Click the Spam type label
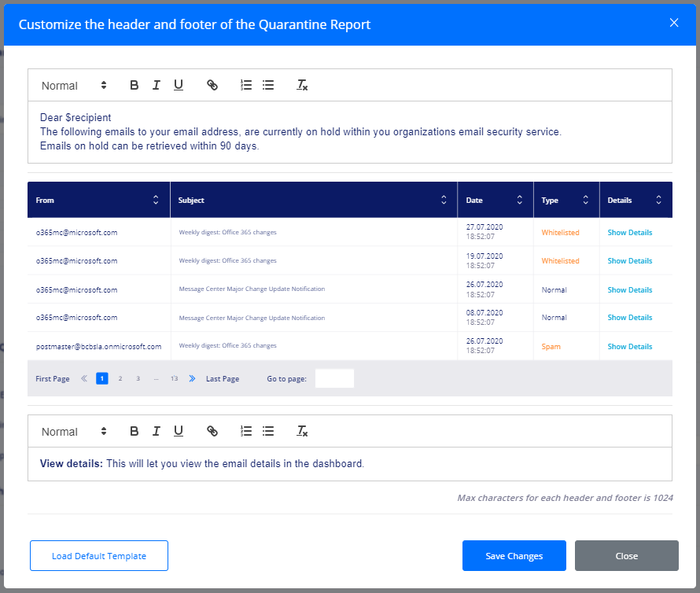 [551, 347]
